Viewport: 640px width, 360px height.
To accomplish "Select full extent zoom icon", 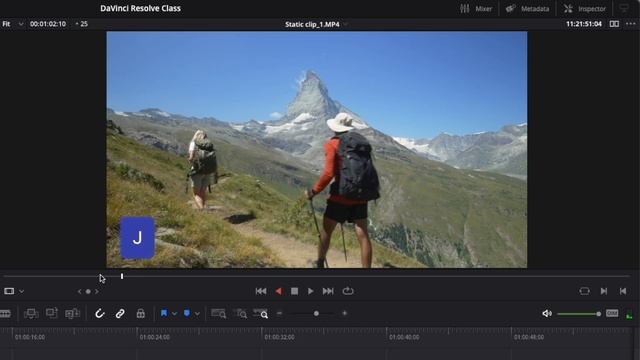I will pos(218,313).
